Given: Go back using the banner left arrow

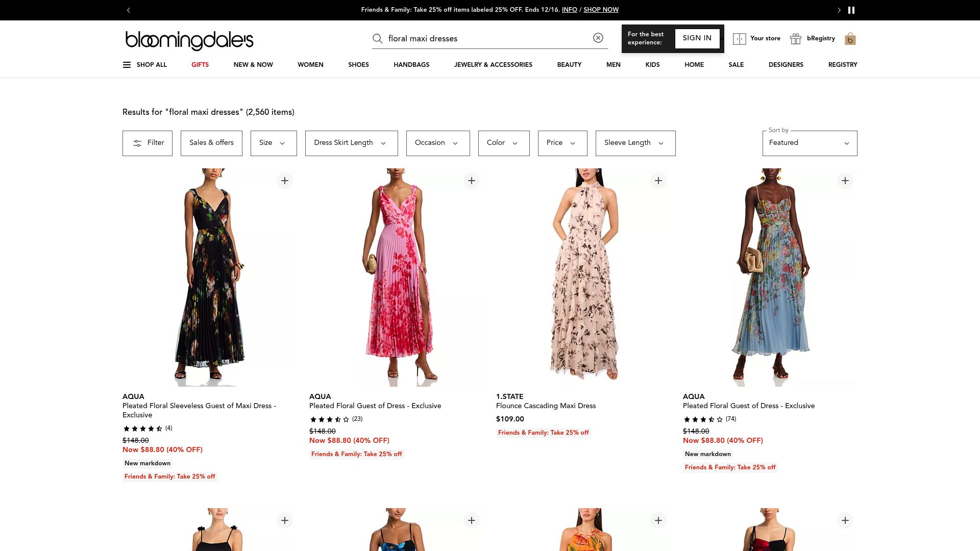Looking at the screenshot, I should click(128, 10).
